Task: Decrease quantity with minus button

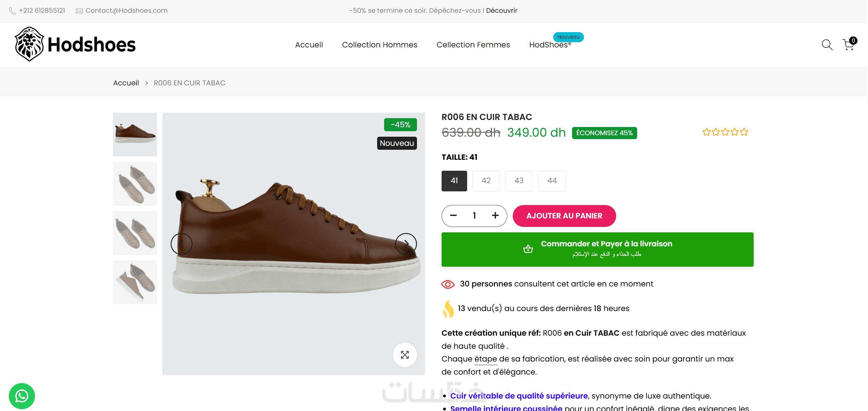Action: [x=453, y=215]
